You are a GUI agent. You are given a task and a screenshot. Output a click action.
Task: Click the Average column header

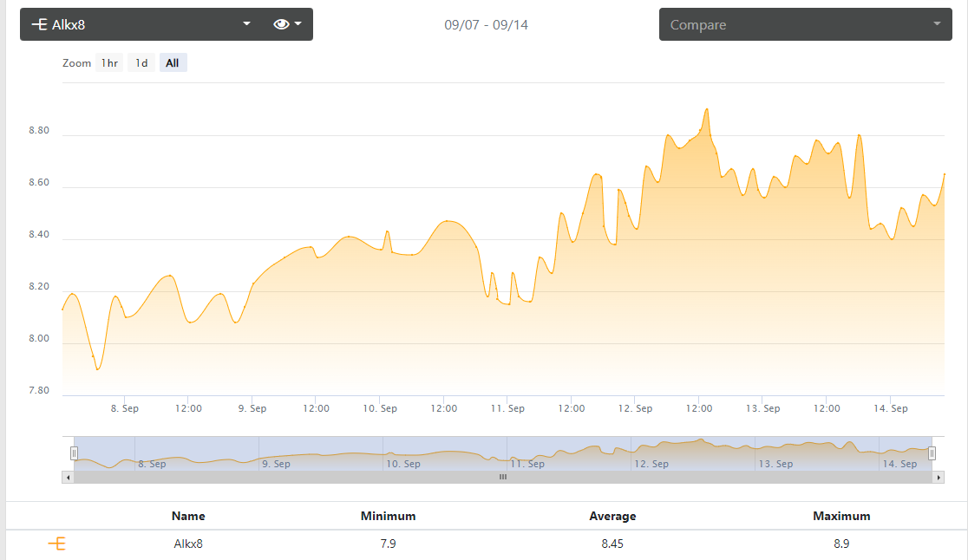pos(612,516)
